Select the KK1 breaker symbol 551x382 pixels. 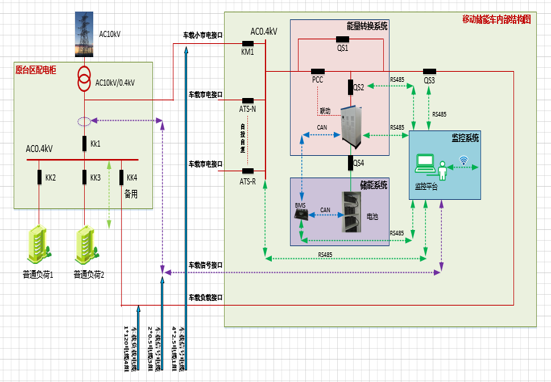coord(84,143)
